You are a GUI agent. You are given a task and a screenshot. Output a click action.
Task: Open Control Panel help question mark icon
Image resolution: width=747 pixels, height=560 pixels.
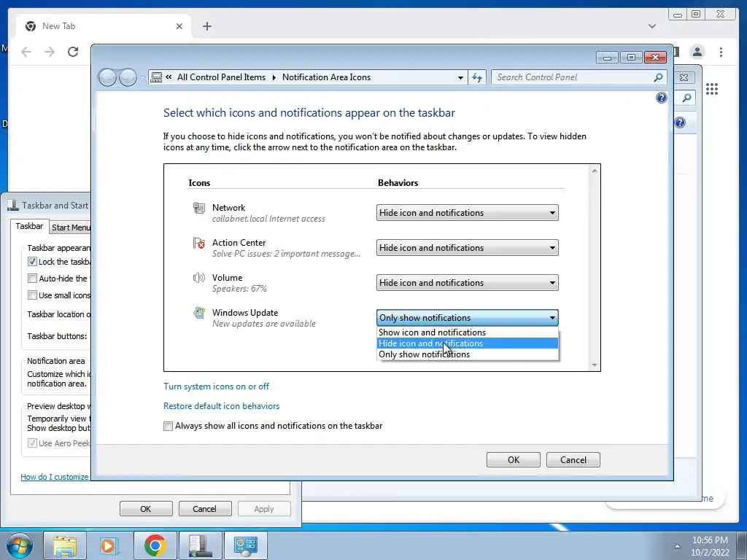[661, 98]
